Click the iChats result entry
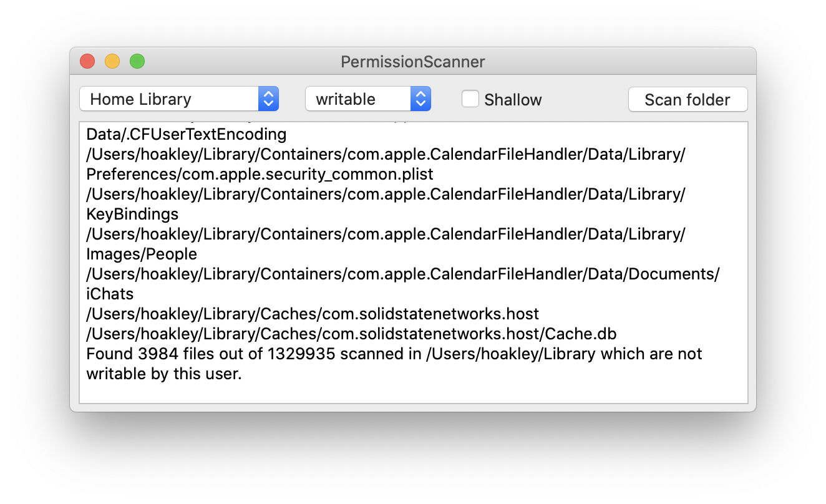This screenshot has height=504, width=826. click(110, 294)
